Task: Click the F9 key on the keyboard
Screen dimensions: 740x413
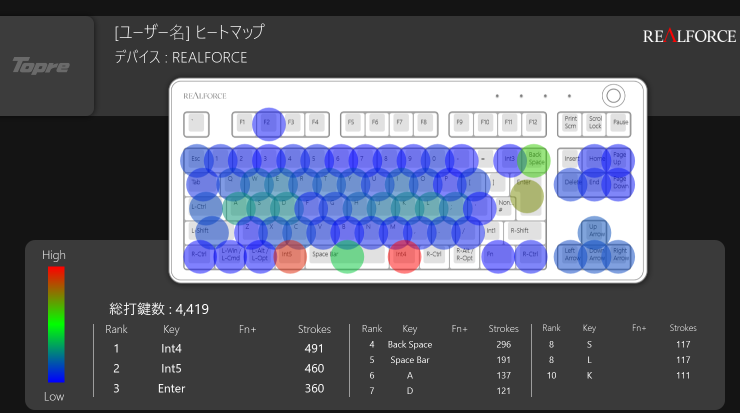Action: (460, 124)
